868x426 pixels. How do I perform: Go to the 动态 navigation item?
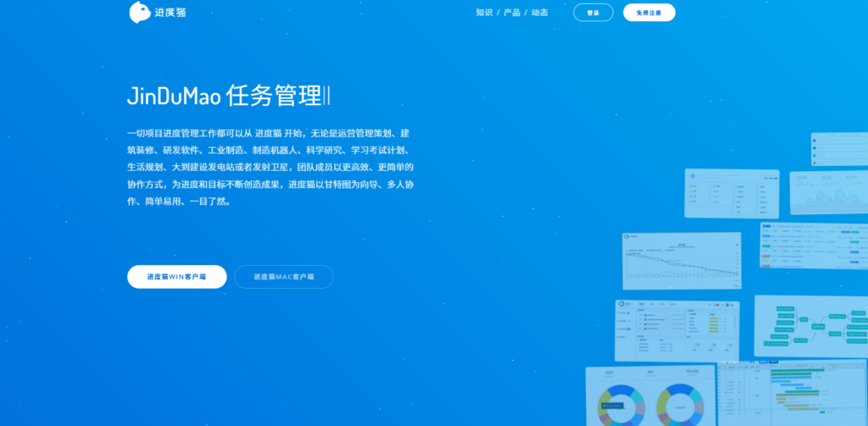(x=540, y=13)
